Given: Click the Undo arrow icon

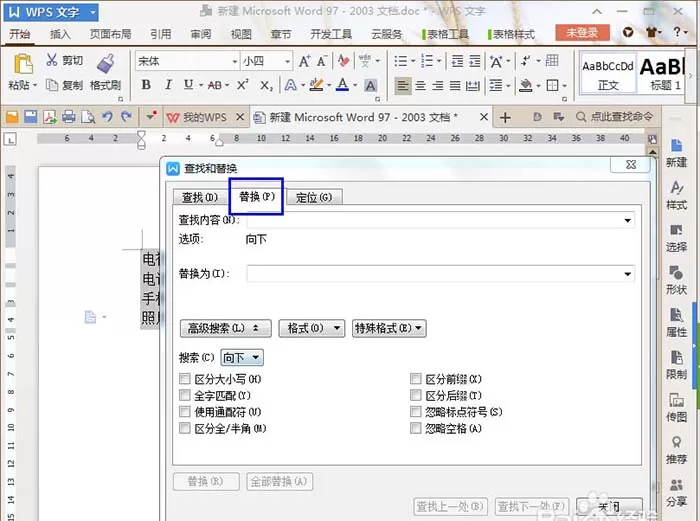Looking at the screenshot, I should click(107, 117).
